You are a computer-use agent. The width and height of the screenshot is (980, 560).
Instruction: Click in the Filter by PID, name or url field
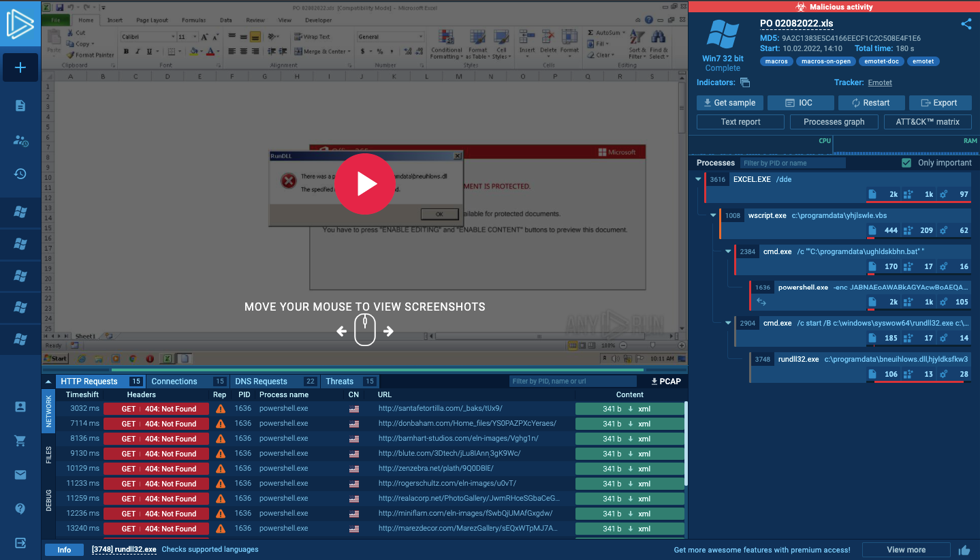[x=573, y=382]
